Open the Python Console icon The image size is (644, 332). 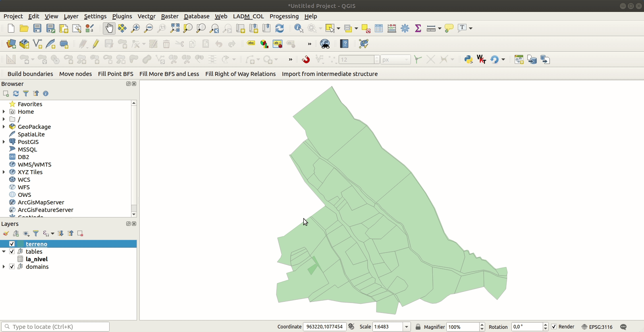coord(469,60)
